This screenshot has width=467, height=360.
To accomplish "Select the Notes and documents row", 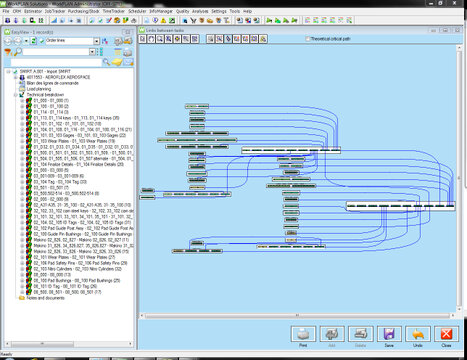I will (46, 298).
